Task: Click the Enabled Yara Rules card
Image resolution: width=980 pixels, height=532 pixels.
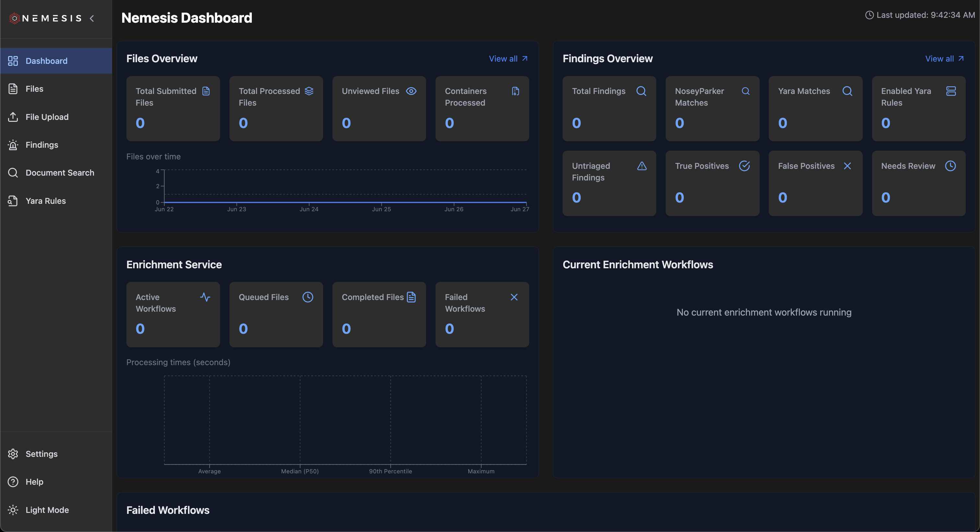Action: (x=918, y=109)
